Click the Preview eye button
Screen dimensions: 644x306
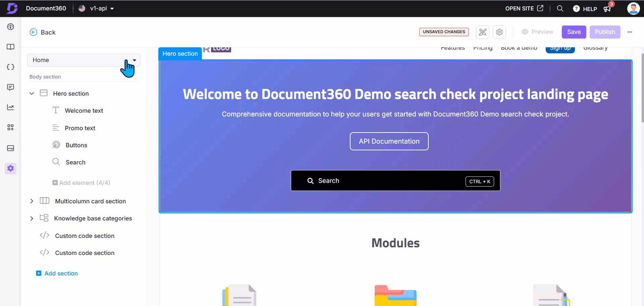pyautogui.click(x=537, y=32)
